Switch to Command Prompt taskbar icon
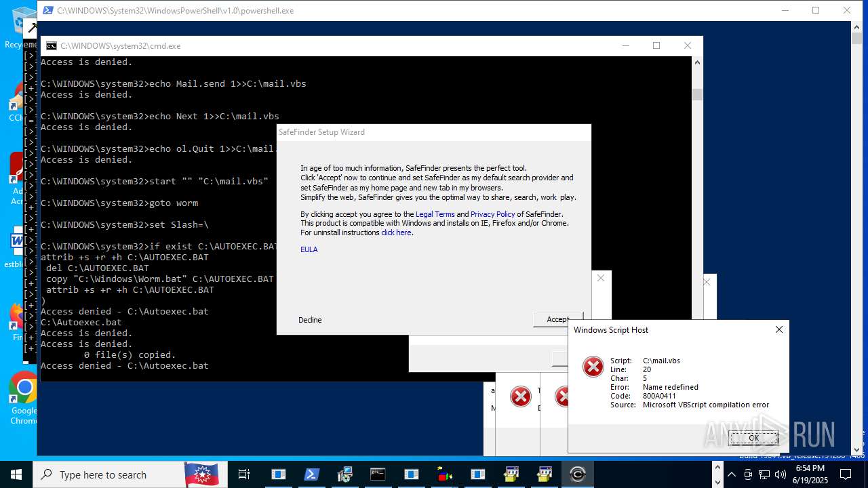This screenshot has width=868, height=488. tap(378, 474)
